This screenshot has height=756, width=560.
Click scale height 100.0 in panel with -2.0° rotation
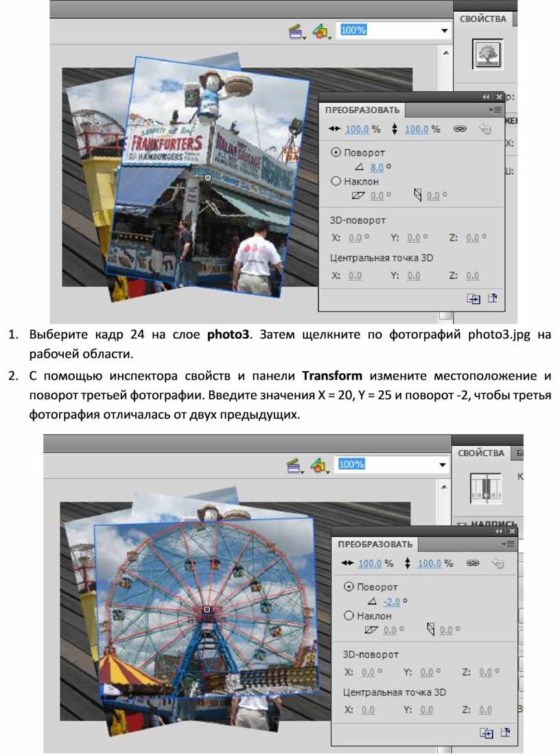pyautogui.click(x=430, y=563)
